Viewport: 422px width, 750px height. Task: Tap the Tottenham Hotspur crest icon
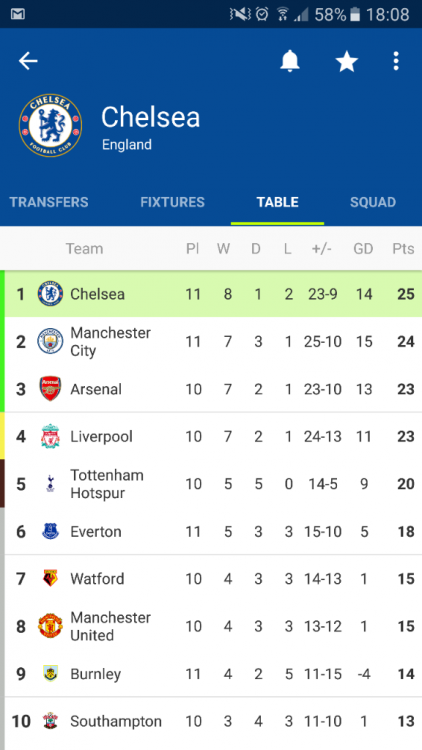50,484
